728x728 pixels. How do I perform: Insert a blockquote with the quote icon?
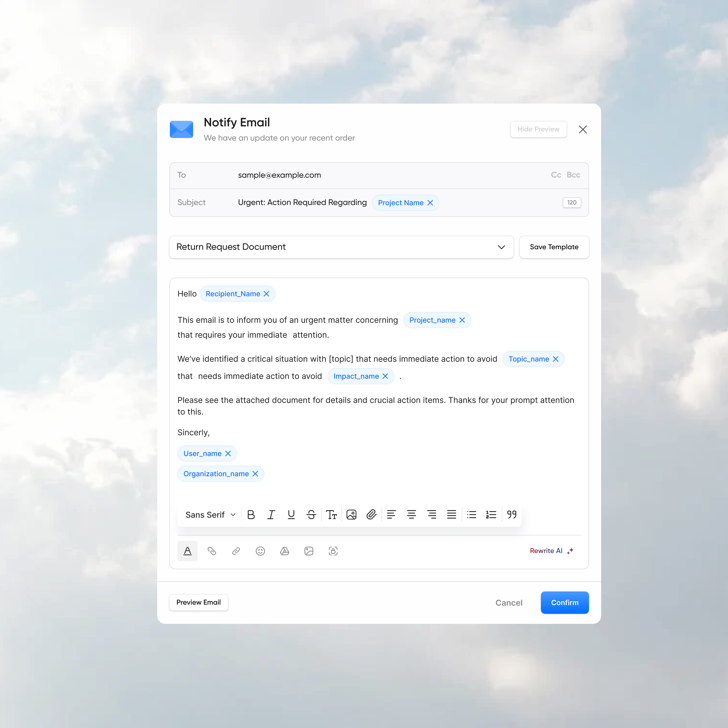point(511,514)
